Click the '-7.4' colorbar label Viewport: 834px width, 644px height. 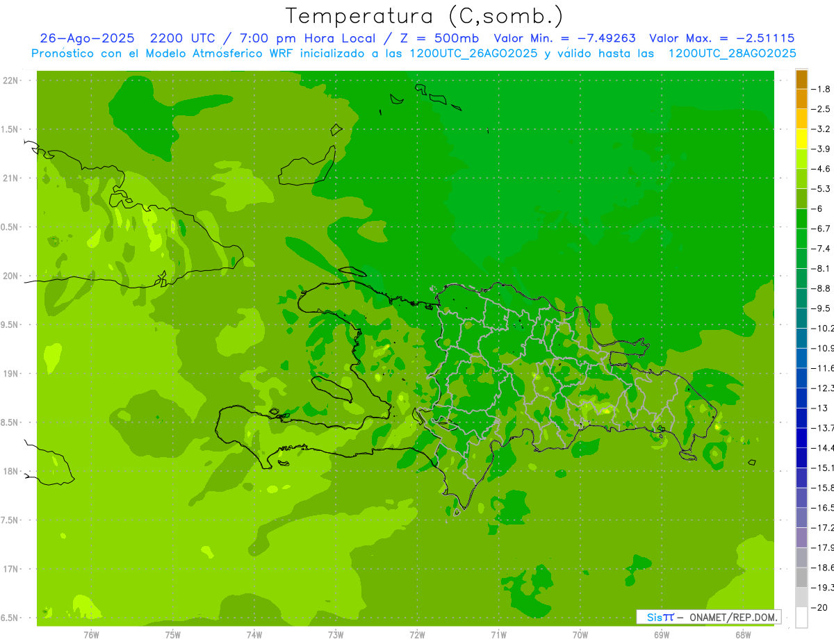821,249
